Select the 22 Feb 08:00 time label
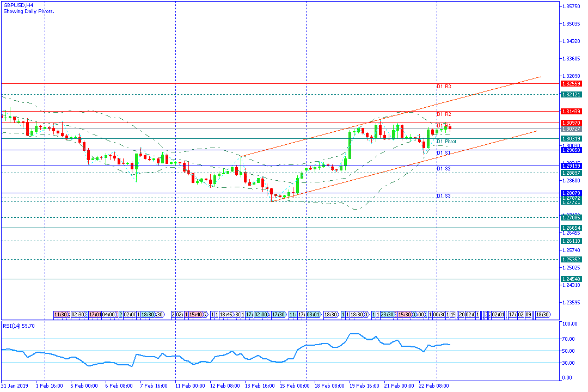Screen dimensions: 588x392 pos(433,385)
